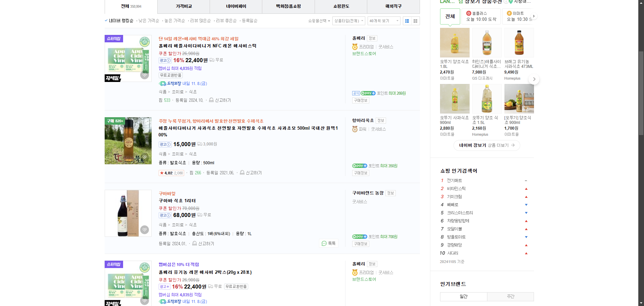
Task: Open the 브랜드스토어 link under the first 홀베리 seller
Action: click(364, 54)
